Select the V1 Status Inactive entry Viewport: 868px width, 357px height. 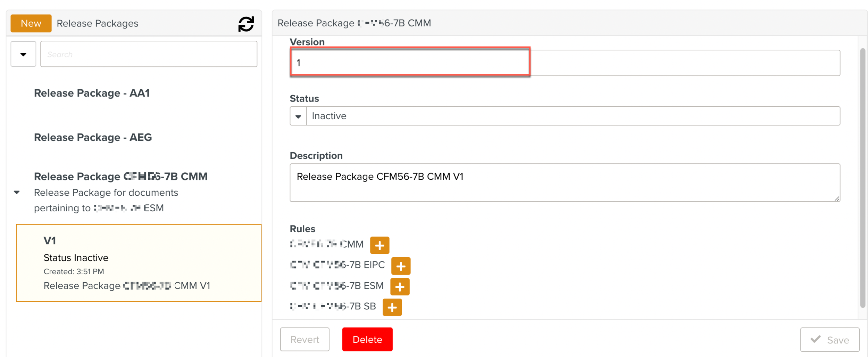coord(139,263)
